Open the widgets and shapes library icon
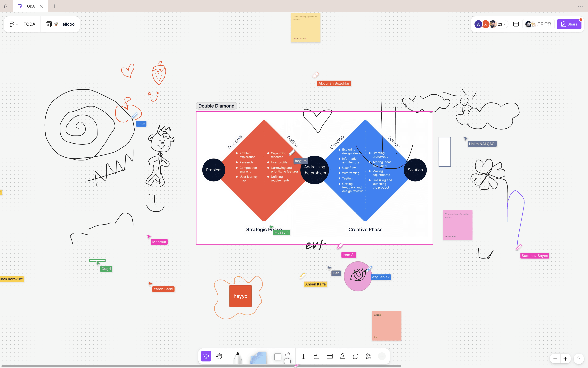 [x=369, y=356]
